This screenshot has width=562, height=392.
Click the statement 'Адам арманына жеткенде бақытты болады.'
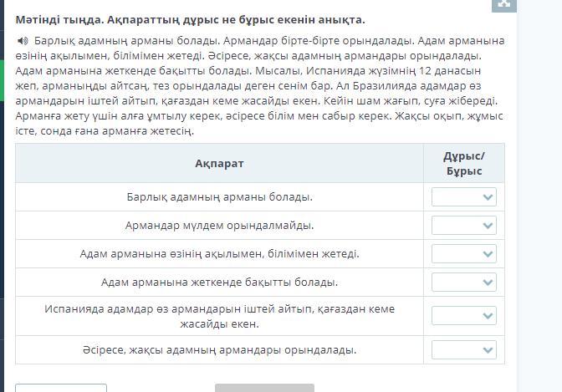[219, 283]
